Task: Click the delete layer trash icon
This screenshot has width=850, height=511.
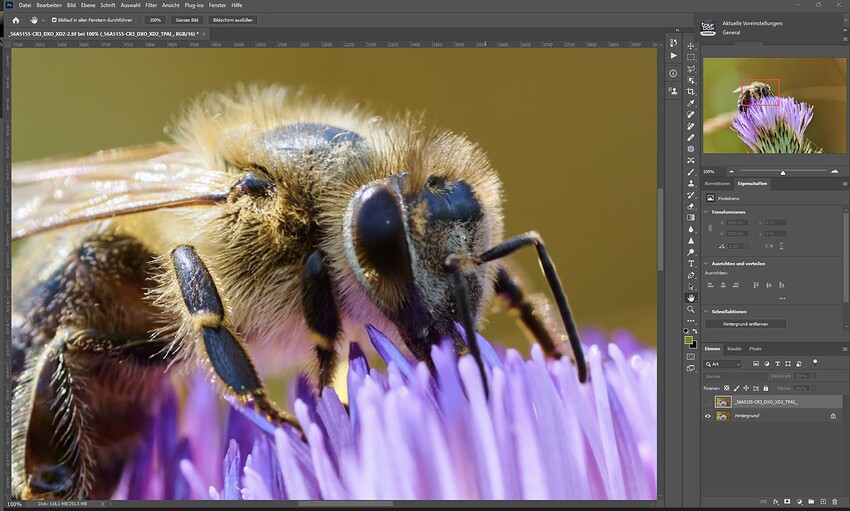Action: pyautogui.click(x=834, y=502)
